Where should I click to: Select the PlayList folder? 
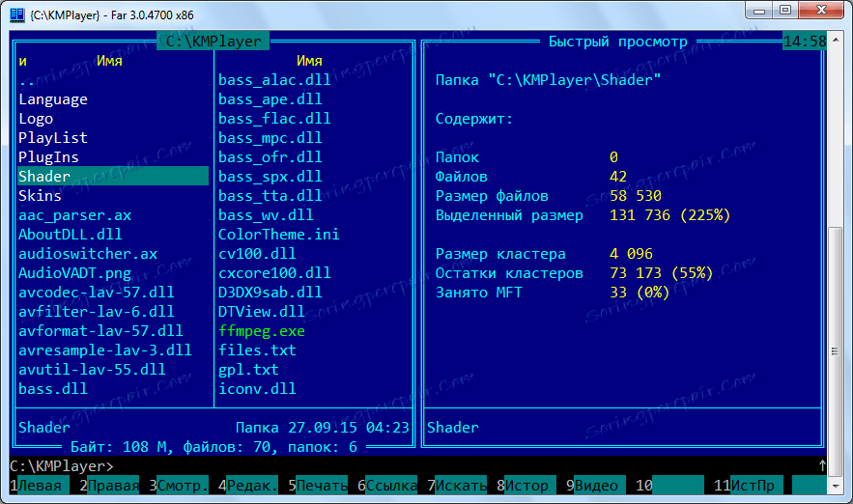point(53,138)
